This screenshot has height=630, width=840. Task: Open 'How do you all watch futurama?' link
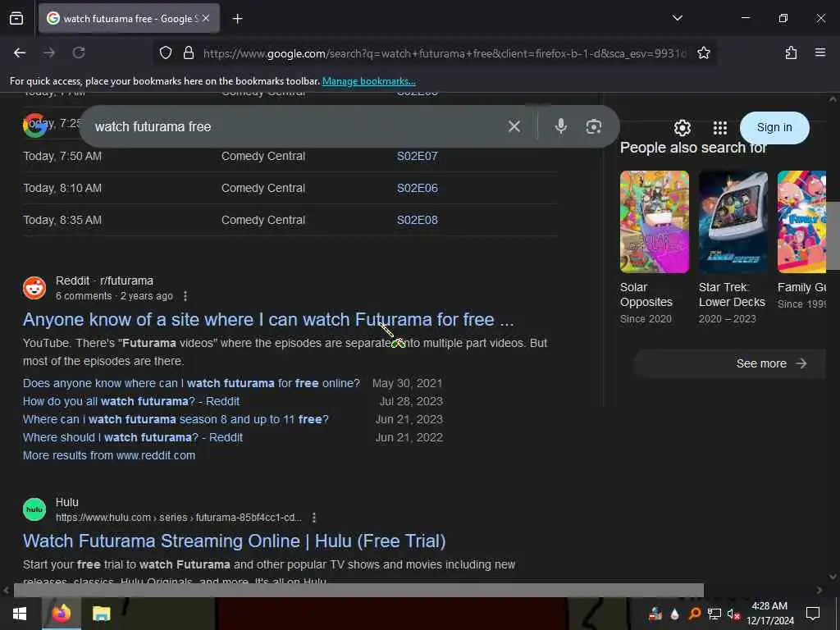[131, 401]
